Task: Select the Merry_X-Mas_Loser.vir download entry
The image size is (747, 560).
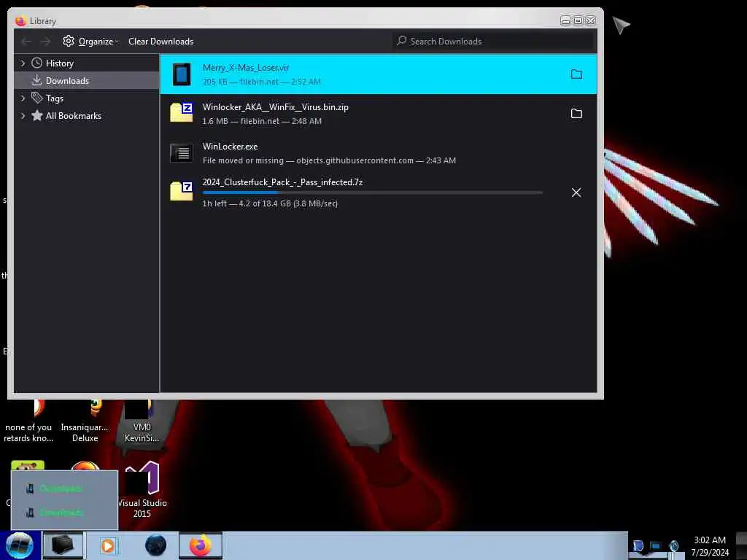Action: pyautogui.click(x=379, y=74)
